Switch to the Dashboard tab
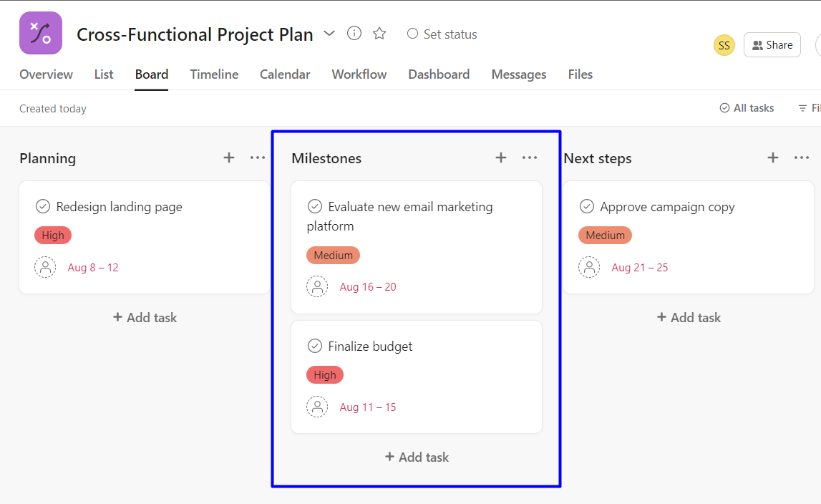The height and width of the screenshot is (504, 821). click(439, 74)
